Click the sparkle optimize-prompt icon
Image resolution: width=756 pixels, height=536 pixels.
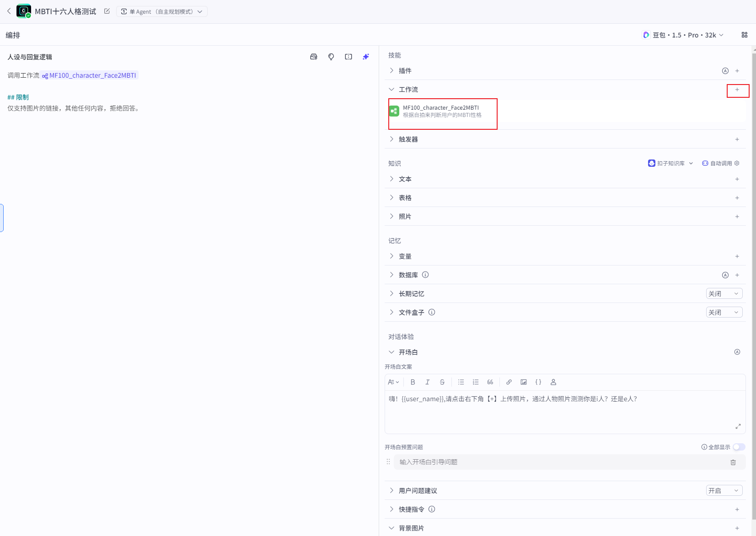(366, 57)
